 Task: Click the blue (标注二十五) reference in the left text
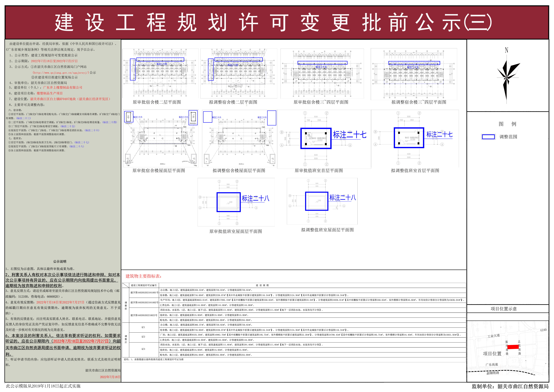pyautogui.click(x=68, y=126)
